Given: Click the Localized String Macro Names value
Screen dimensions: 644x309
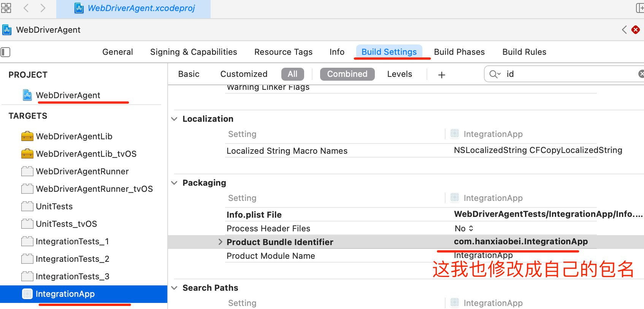Looking at the screenshot, I should (538, 150).
